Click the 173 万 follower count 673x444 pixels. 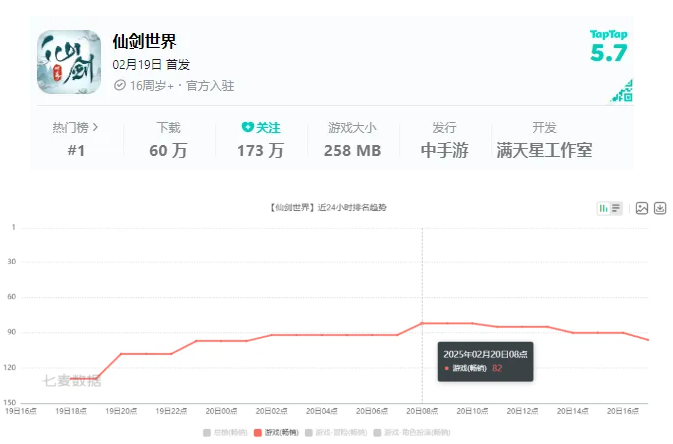(260, 151)
